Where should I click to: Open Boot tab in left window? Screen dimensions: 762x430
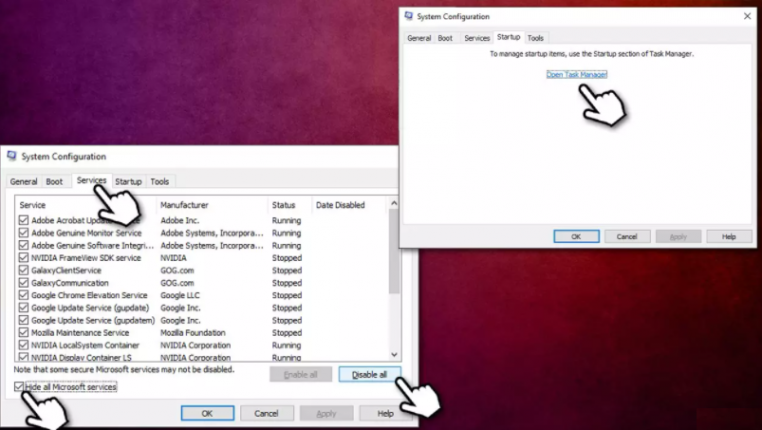[54, 181]
